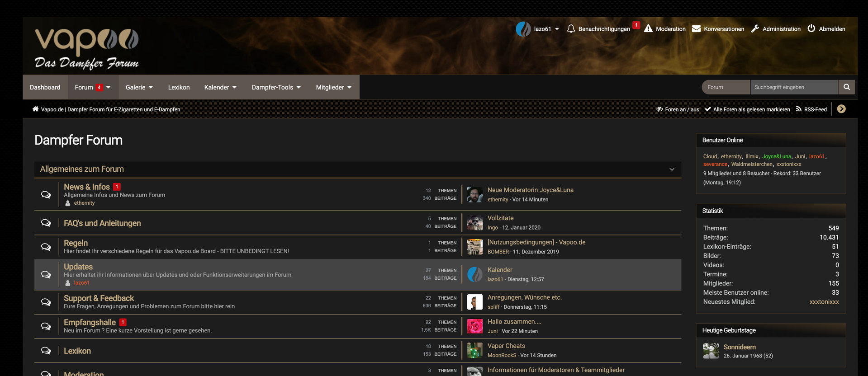Image resolution: width=868 pixels, height=376 pixels.
Task: Collapse the Allgemeines zum Forum category
Action: click(672, 169)
